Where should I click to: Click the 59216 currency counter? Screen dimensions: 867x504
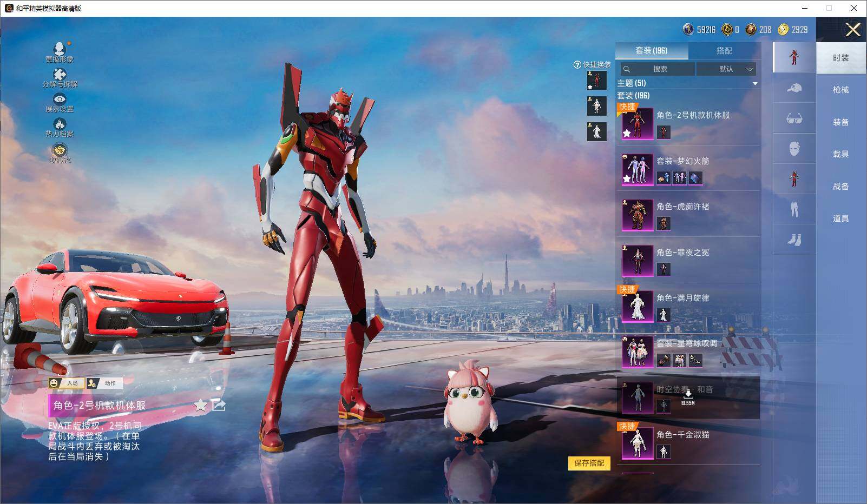[x=699, y=30]
